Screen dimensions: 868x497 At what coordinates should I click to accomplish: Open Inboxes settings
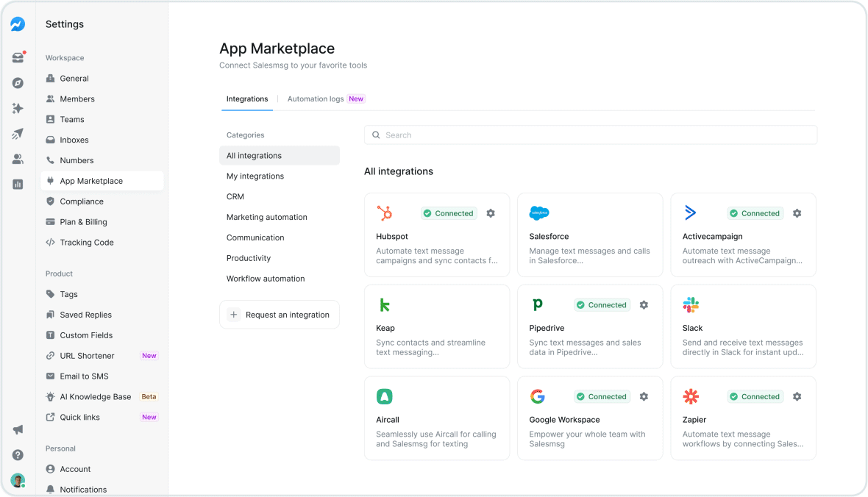(102, 140)
